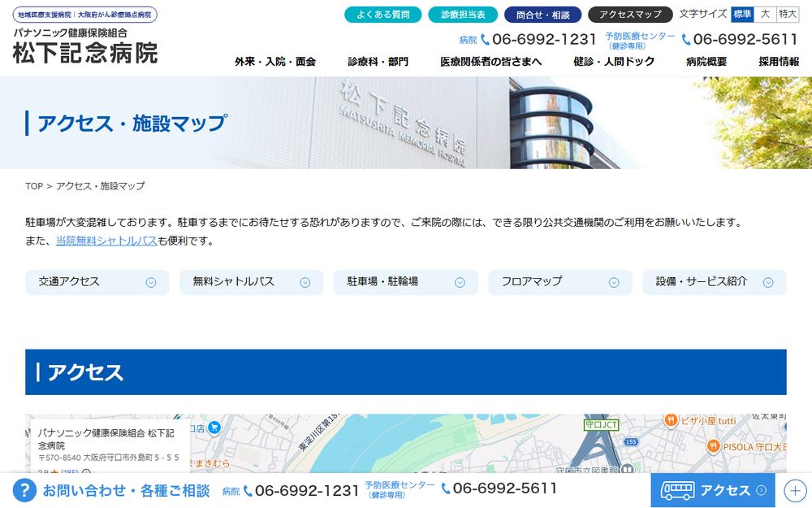This screenshot has width=812, height=508.
Task: Click the 守口JCT label on map
Action: pos(601,425)
